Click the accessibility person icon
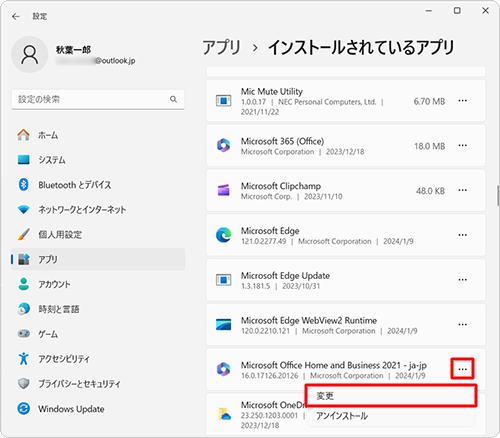The height and width of the screenshot is (438, 500). click(23, 359)
